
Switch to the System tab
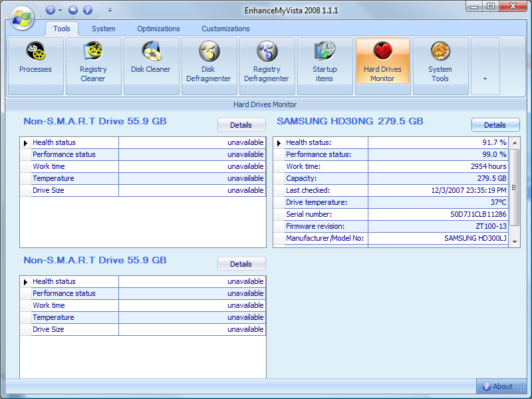coord(104,29)
